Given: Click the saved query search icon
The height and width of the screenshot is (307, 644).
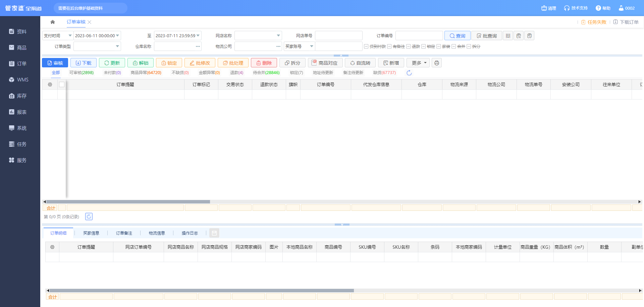Looking at the screenshot, I should (519, 36).
